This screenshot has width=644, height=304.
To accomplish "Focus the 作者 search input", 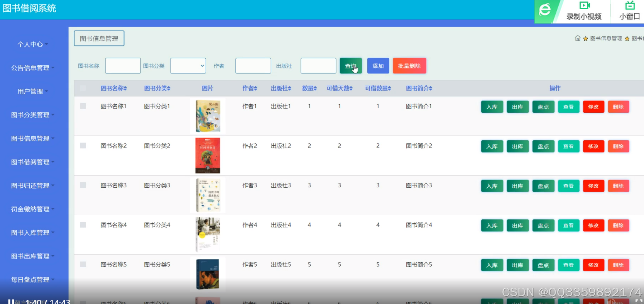I will (x=253, y=66).
